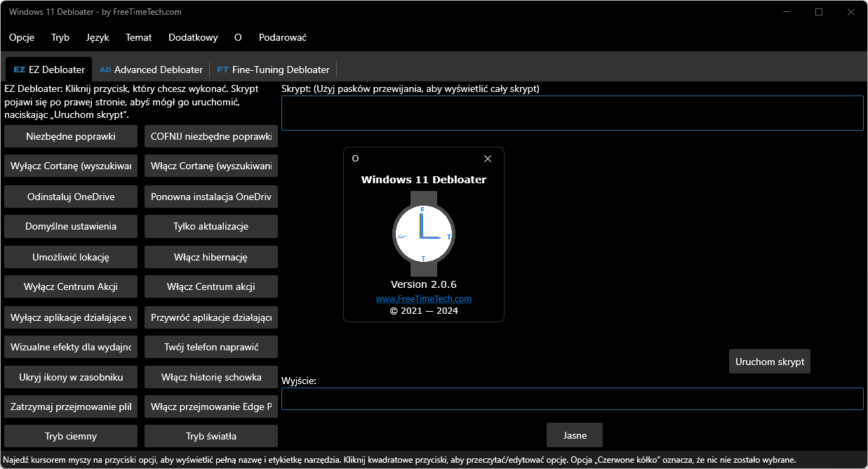
Task: Click Odinstaluj OneDrive button
Action: [x=71, y=197]
